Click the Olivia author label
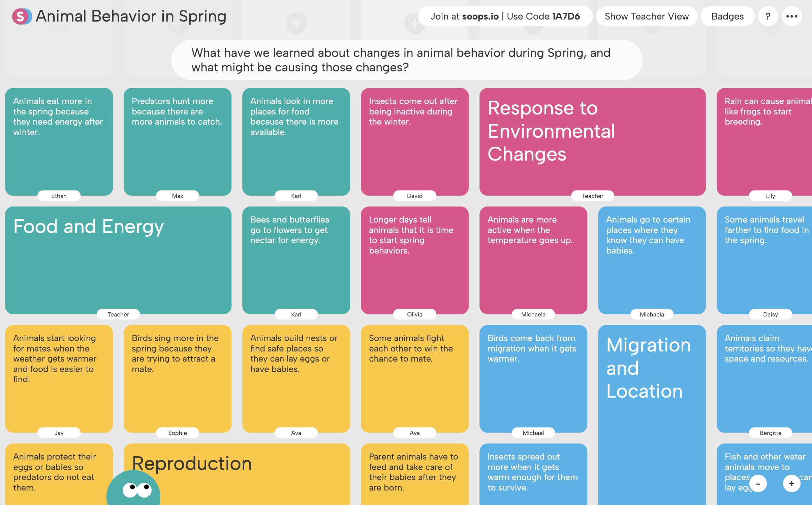This screenshot has width=812, height=505. point(414,314)
